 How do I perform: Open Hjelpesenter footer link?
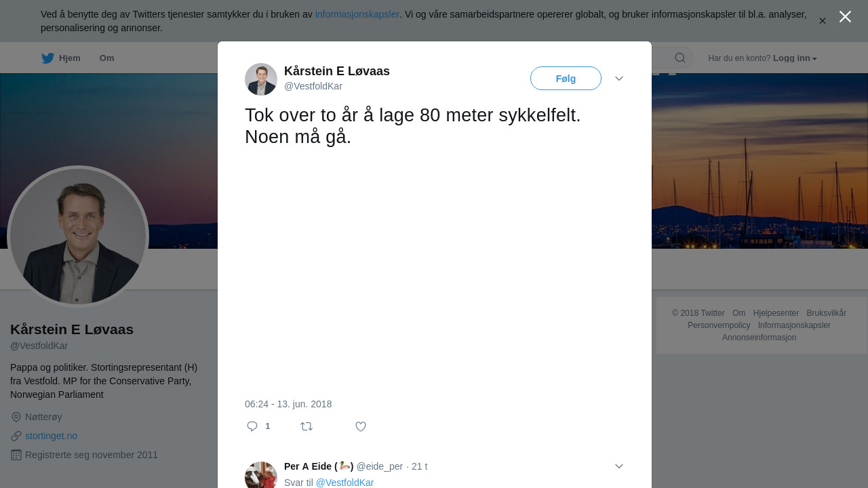pos(776,313)
